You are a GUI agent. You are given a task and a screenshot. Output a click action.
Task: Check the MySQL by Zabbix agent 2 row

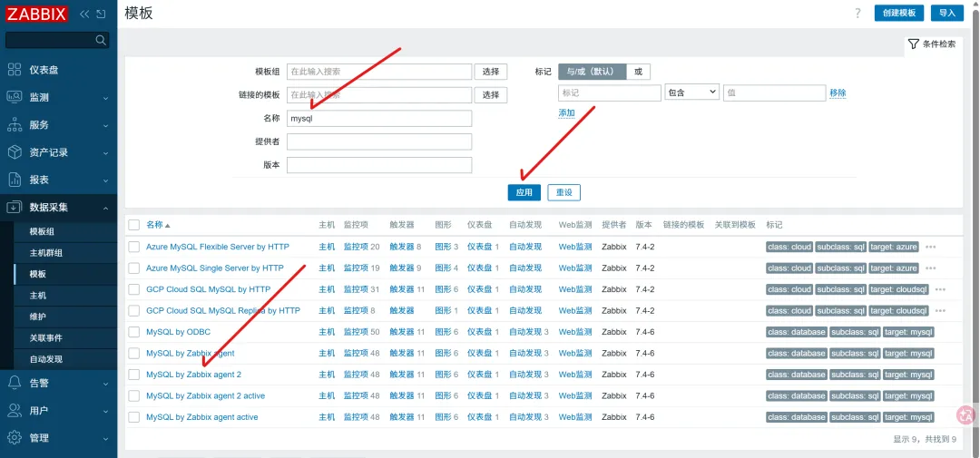pos(133,375)
